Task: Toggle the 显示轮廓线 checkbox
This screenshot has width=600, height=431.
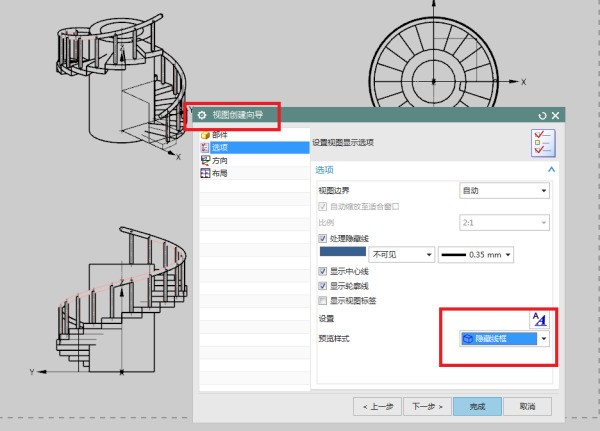Action: point(323,286)
